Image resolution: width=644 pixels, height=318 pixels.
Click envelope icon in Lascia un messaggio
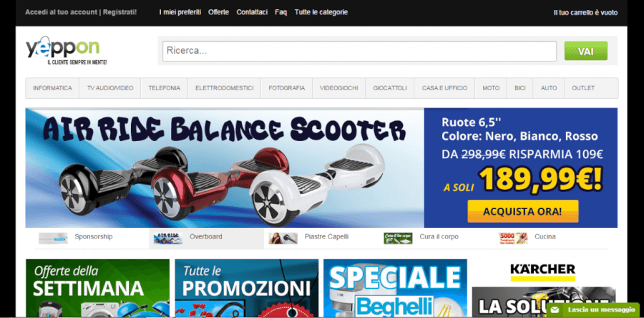tap(555, 310)
